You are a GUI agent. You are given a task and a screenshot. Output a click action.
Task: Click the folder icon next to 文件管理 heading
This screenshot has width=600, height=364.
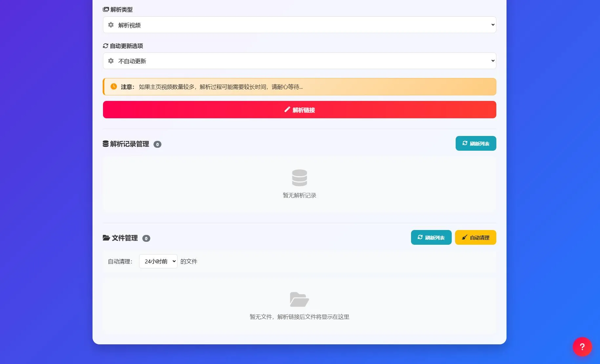[x=105, y=238]
